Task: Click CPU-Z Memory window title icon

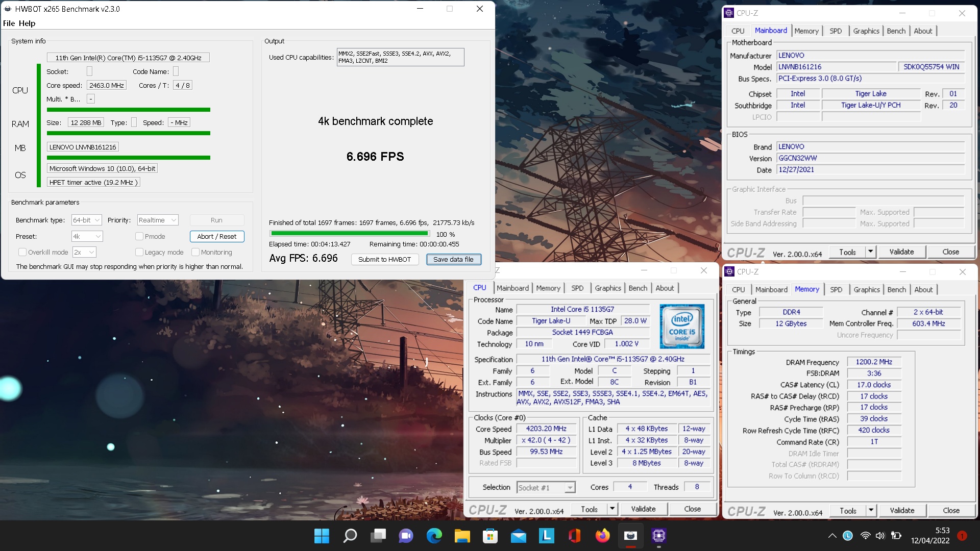Action: click(729, 271)
